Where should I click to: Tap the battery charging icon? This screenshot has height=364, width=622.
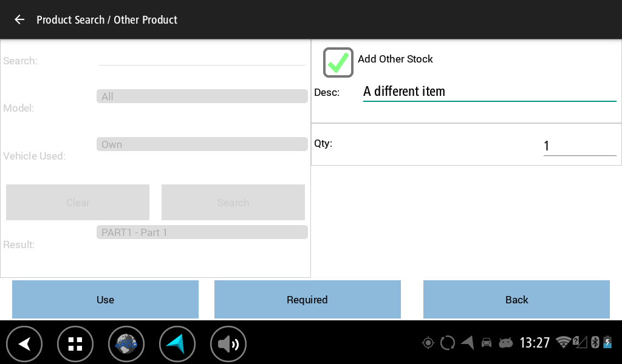[x=607, y=342]
